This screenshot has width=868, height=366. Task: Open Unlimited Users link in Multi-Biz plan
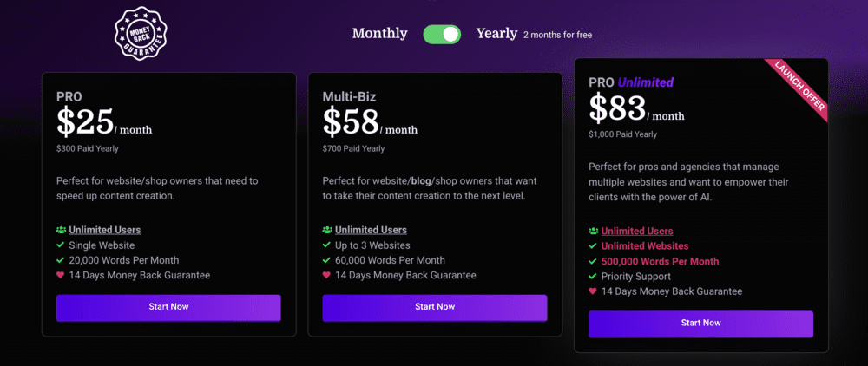(371, 230)
